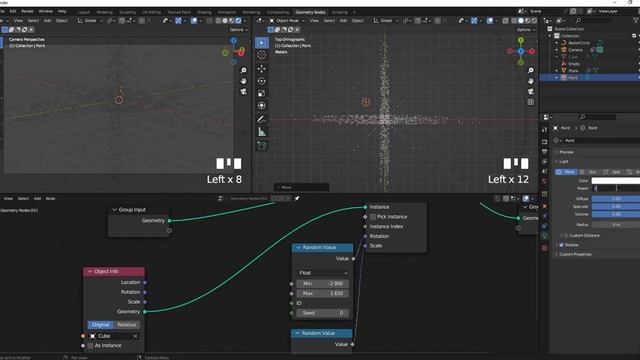Choose Point light type

566,172
